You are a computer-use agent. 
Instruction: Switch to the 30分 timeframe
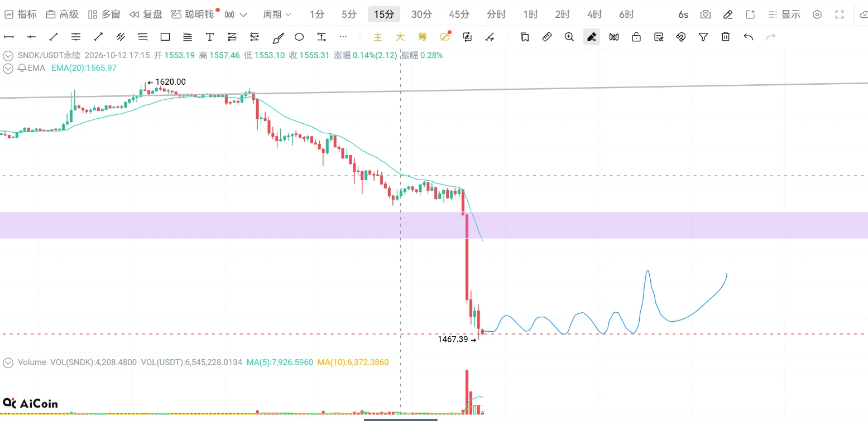[x=421, y=14]
